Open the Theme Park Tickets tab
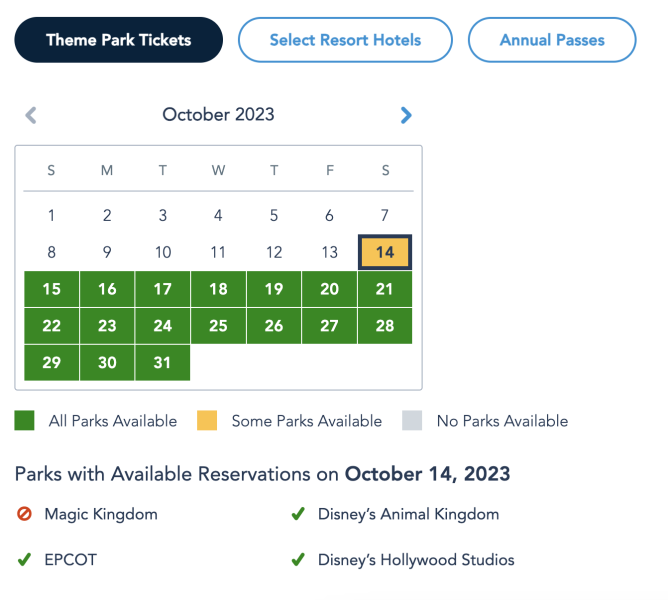This screenshot has width=668, height=600. point(118,40)
